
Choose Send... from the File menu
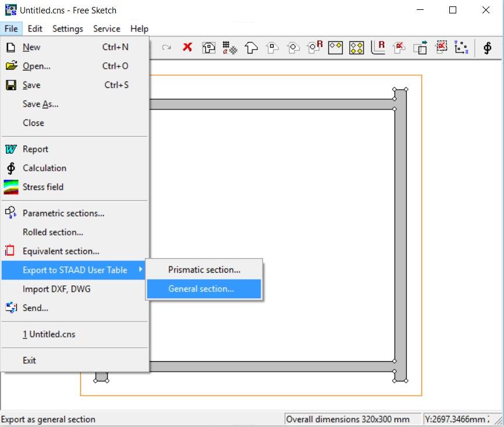point(75,308)
